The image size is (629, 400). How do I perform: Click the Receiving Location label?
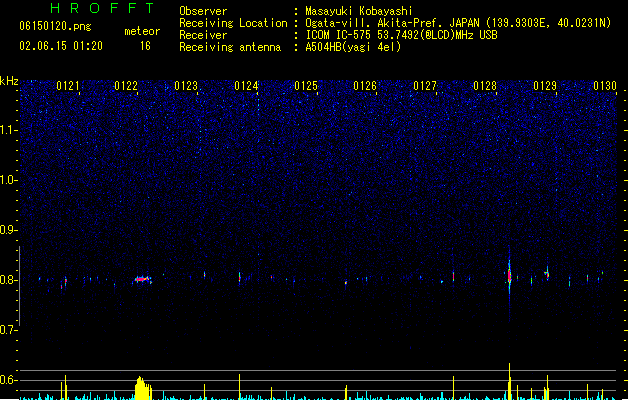point(233,23)
